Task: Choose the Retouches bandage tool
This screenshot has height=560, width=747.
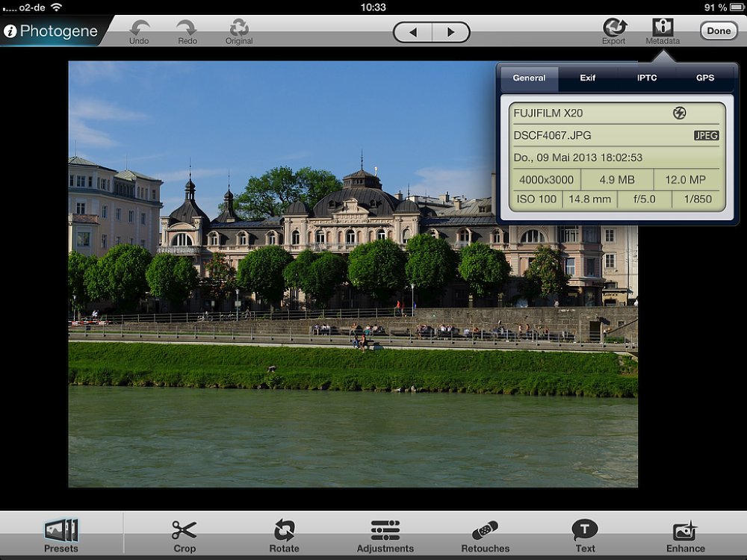Action: [486, 532]
